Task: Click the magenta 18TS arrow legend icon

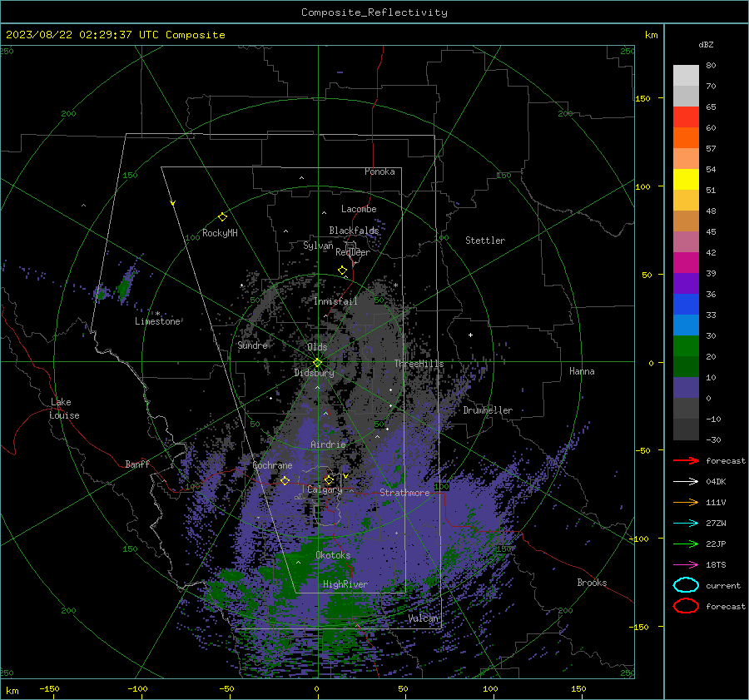Action: coord(686,565)
